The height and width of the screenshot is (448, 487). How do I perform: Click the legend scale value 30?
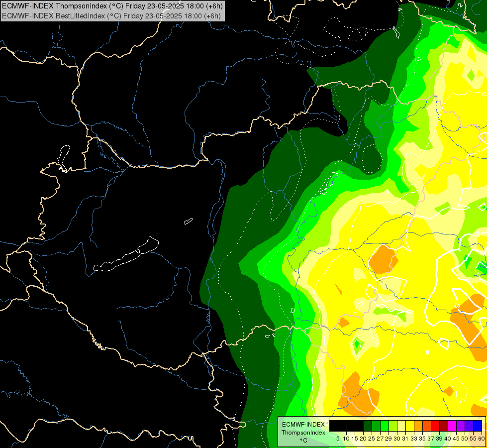pyautogui.click(x=397, y=439)
